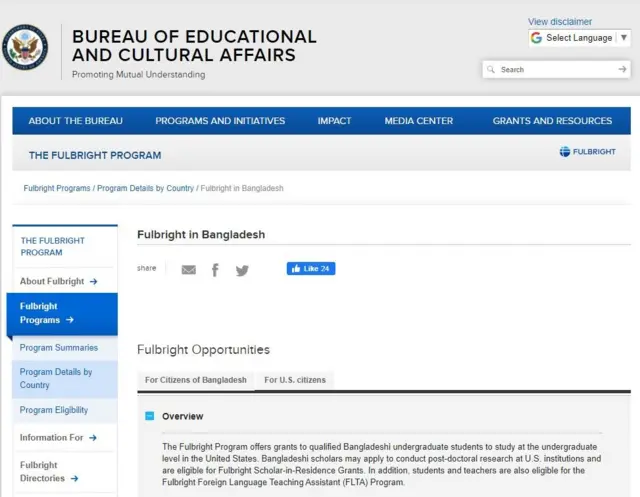Expand Information For sidebar section
This screenshot has height=497, width=640.
58,438
